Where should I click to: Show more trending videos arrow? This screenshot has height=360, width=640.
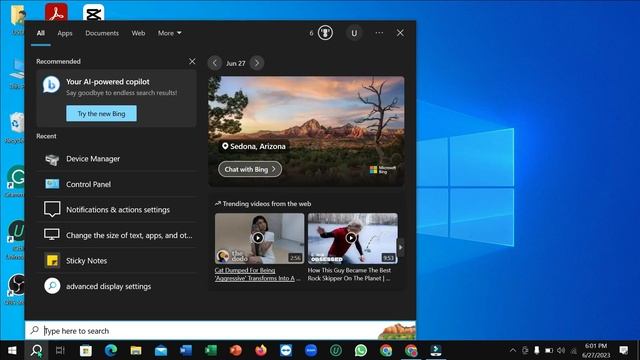[401, 247]
